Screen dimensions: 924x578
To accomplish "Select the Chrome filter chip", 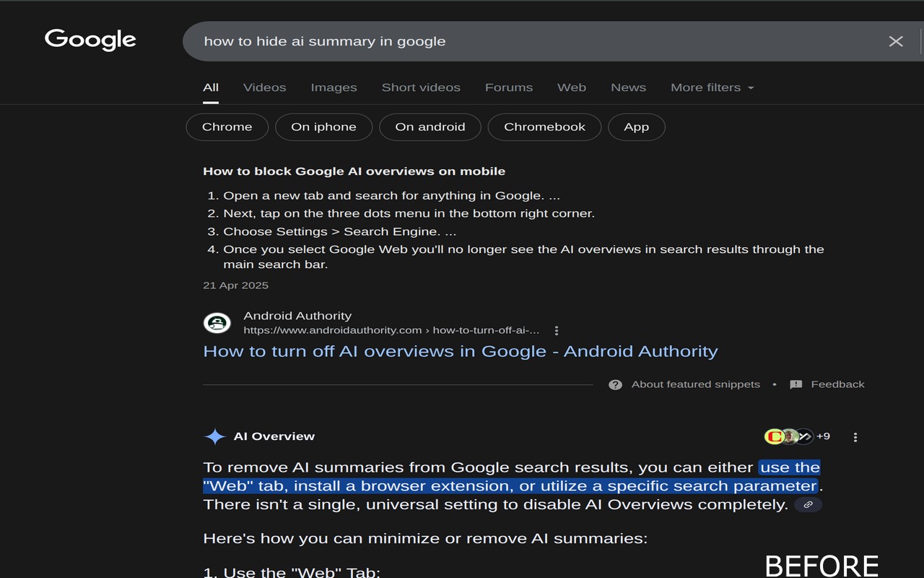I will 227,127.
